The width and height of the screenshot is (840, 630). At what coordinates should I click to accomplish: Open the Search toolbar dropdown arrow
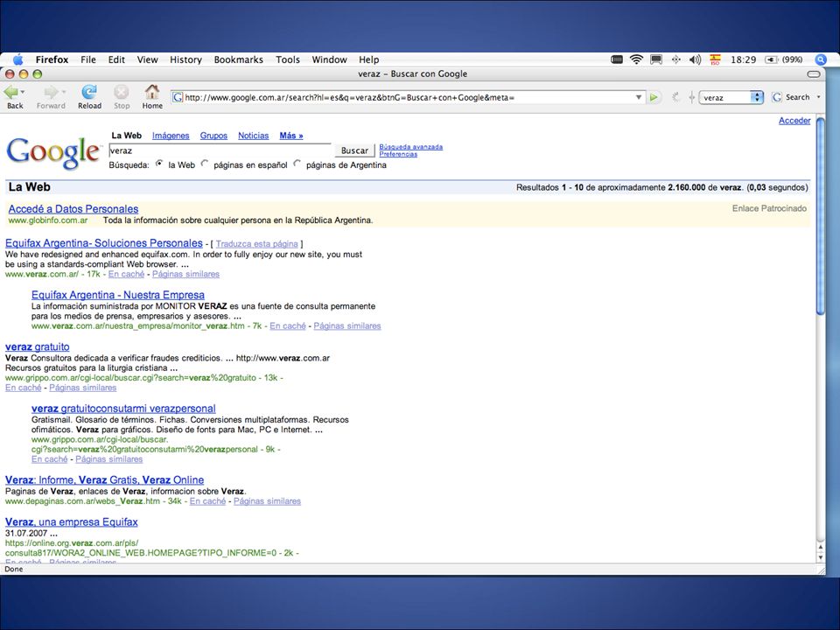click(819, 97)
